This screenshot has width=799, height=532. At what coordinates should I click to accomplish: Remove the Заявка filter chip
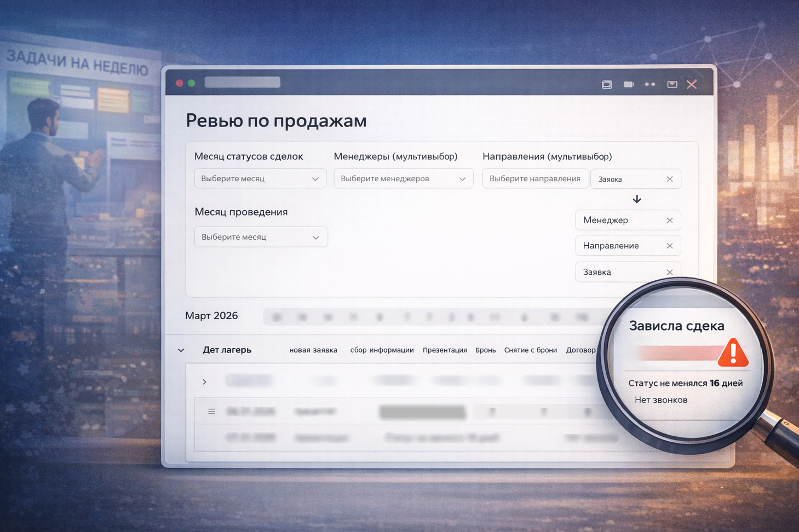click(x=669, y=271)
